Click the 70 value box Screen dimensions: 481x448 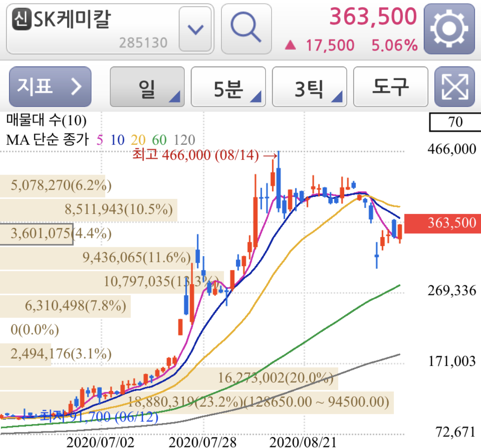coord(455,122)
